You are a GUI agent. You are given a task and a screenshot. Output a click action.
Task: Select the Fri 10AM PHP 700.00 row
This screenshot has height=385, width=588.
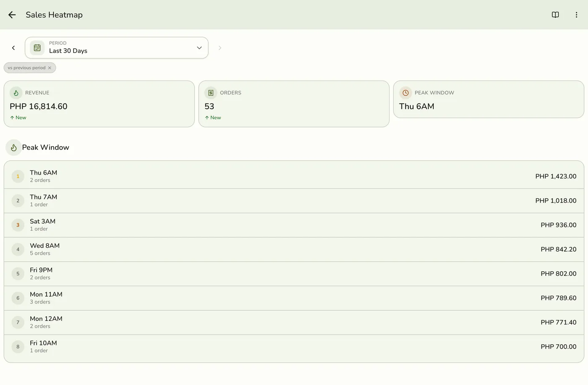[294, 347]
